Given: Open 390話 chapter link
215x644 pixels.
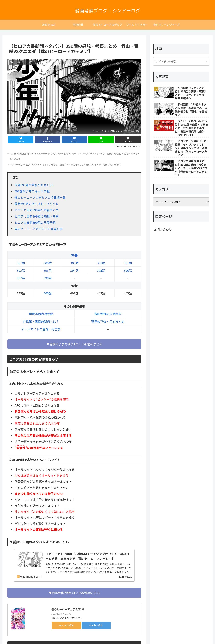Looking at the screenshot, I should (101, 263).
